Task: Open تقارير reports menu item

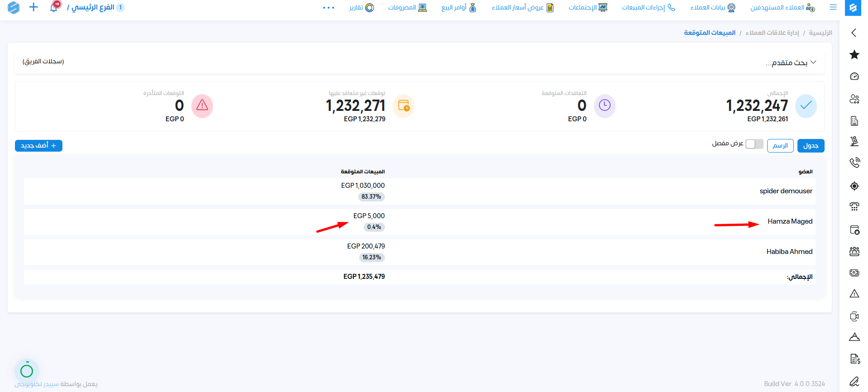Action: click(362, 8)
